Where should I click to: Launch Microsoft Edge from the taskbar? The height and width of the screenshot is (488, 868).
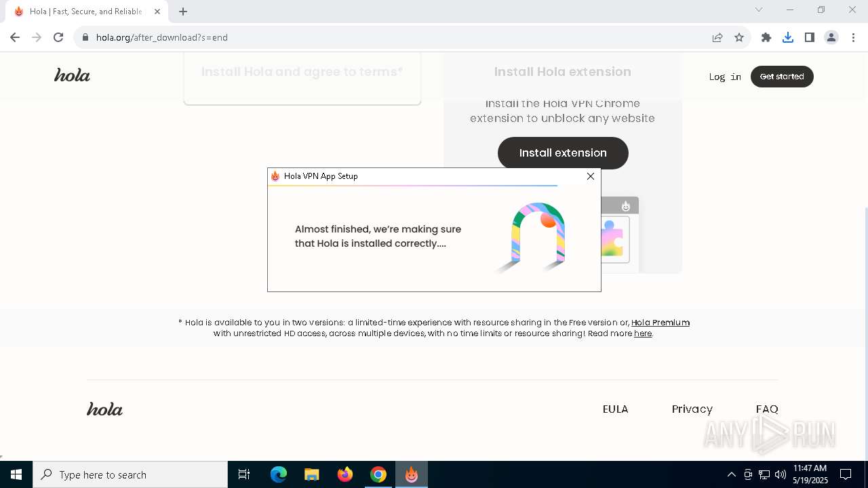click(x=279, y=474)
